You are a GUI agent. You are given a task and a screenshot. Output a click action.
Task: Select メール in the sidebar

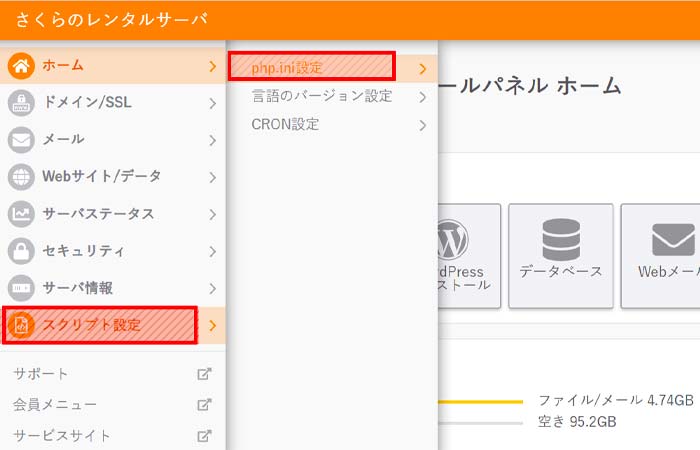point(112,140)
